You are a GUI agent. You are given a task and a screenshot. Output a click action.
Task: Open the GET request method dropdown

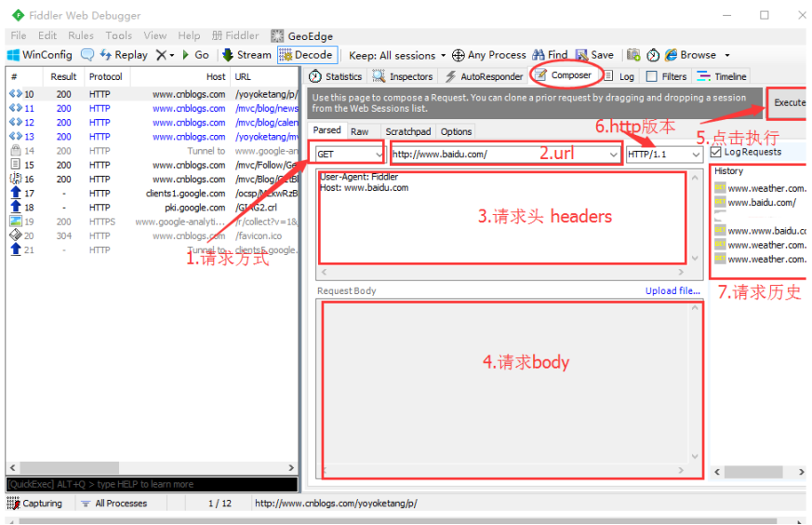[x=350, y=154]
